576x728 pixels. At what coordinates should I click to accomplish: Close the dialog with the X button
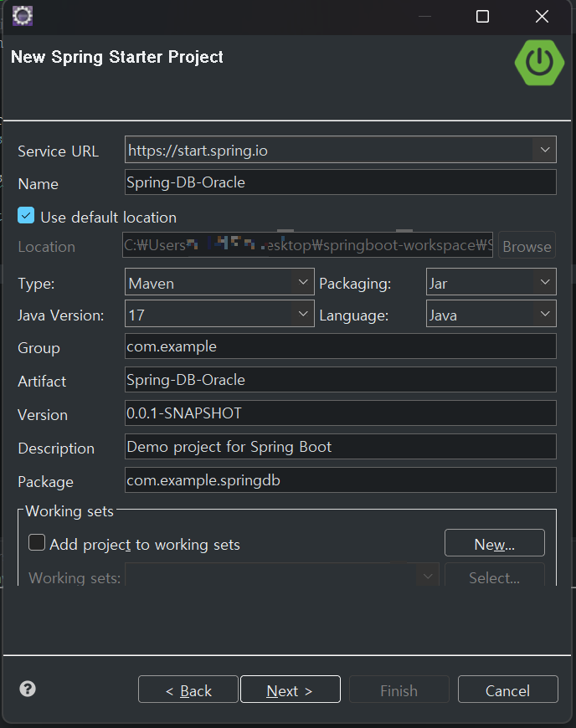[x=542, y=17]
